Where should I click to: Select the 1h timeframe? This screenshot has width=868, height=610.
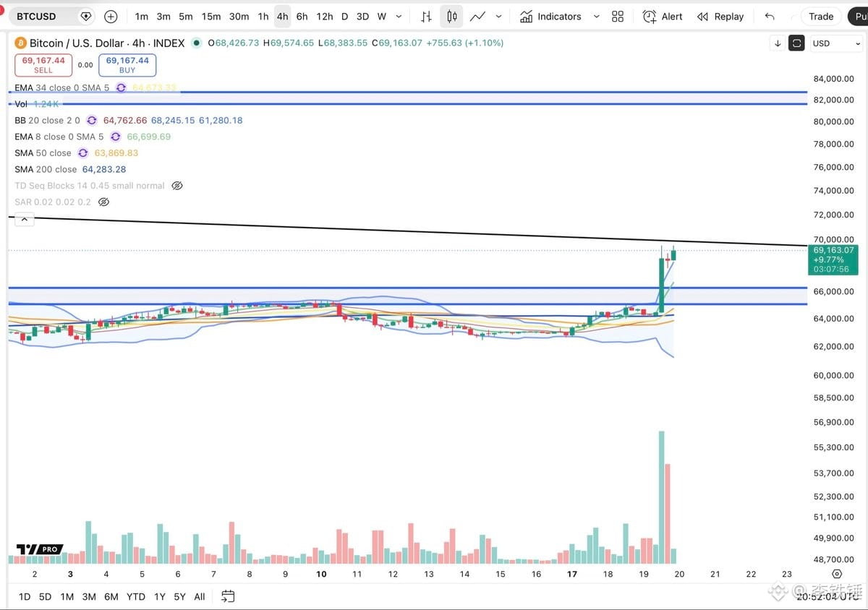click(x=263, y=16)
